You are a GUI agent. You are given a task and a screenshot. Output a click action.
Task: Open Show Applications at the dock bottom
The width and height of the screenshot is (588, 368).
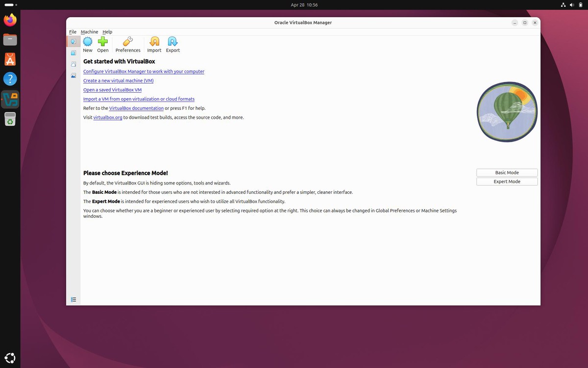coord(10,358)
